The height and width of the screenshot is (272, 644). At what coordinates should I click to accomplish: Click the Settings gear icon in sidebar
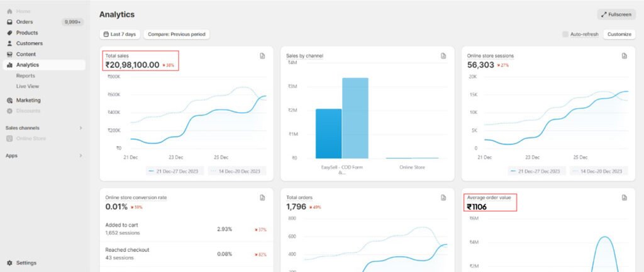coord(9,263)
